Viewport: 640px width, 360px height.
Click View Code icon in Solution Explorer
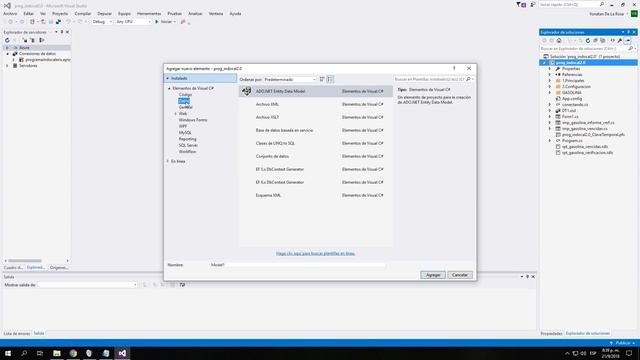pyautogui.click(x=612, y=40)
